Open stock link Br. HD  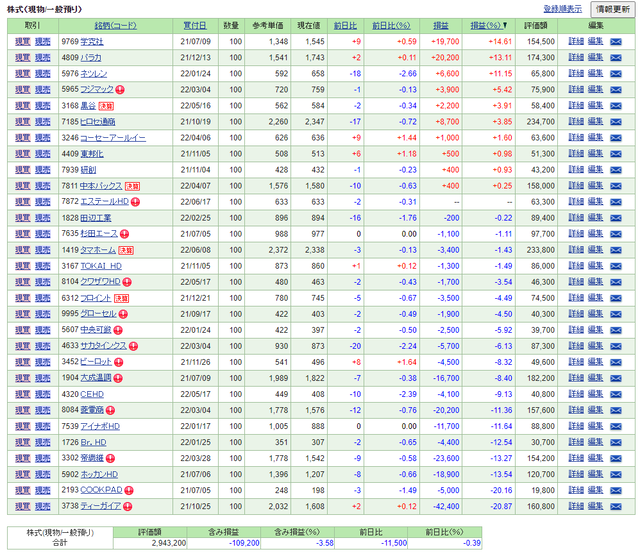93,443
